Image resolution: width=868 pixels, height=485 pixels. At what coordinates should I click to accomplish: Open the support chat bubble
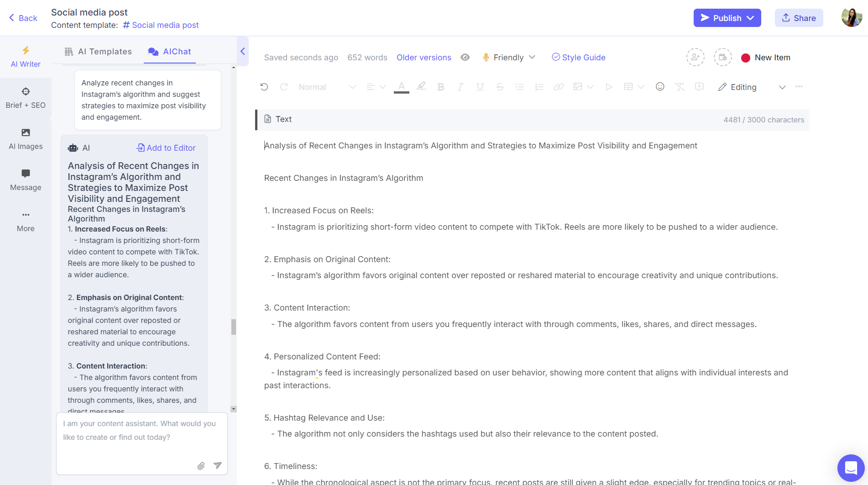tap(851, 468)
